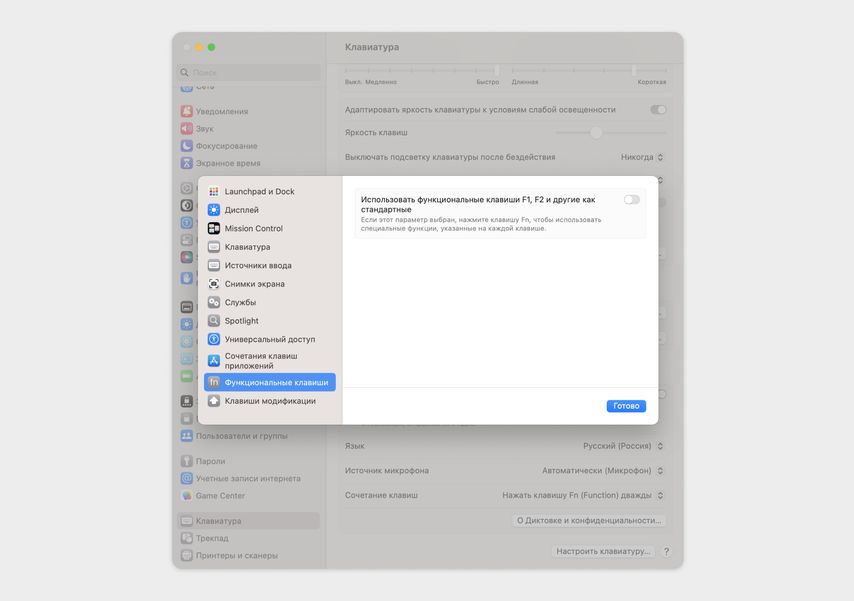854x601 pixels.
Task: Open Фокусирование in settings sidebar
Action: (x=227, y=146)
